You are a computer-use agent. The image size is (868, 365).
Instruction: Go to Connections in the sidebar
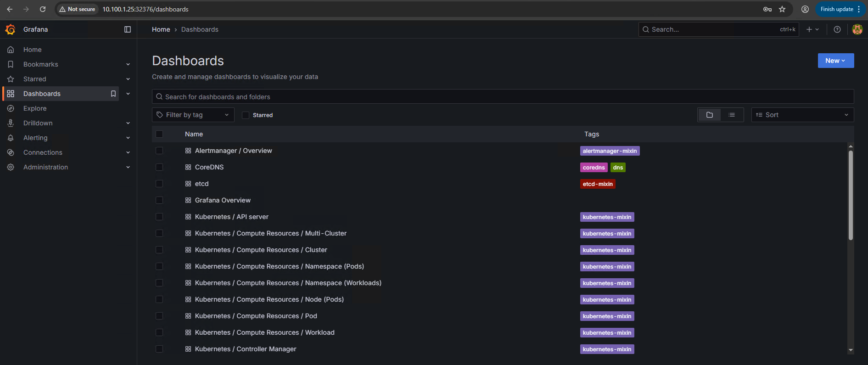(43, 152)
